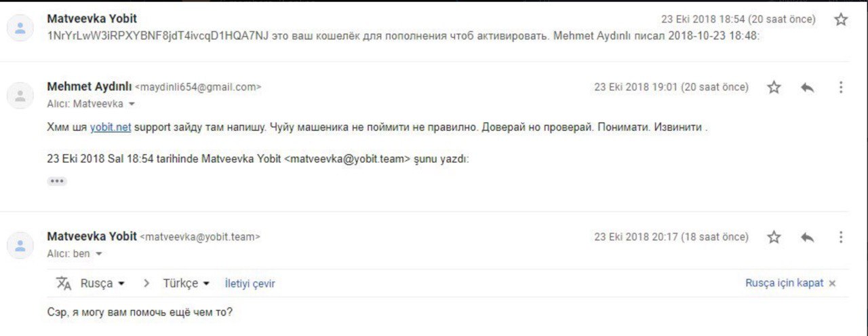Viewport: 868px width, 336px height.
Task: Open the Türkçe target language dropdown
Action: (x=186, y=283)
